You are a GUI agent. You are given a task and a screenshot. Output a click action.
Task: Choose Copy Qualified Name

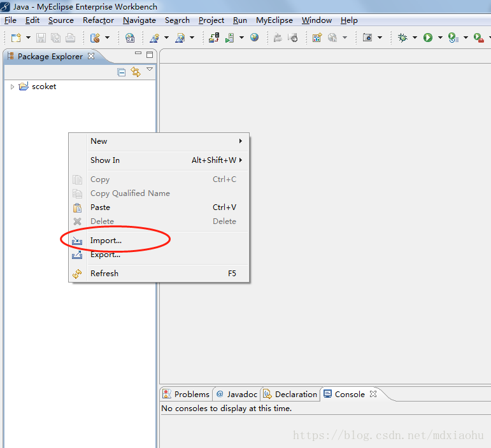[159, 193]
